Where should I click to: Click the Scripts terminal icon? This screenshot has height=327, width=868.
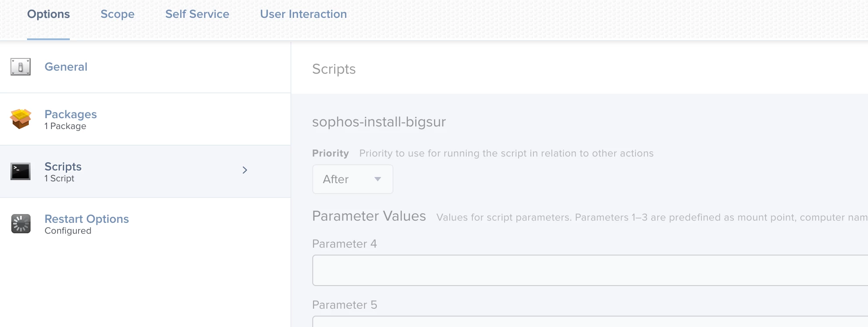point(21,171)
